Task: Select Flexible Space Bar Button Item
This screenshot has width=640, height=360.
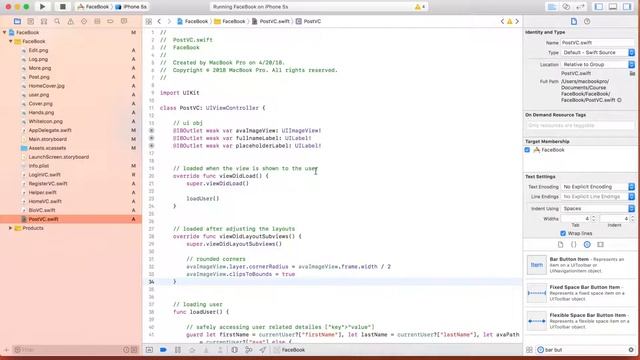Action: (580, 321)
